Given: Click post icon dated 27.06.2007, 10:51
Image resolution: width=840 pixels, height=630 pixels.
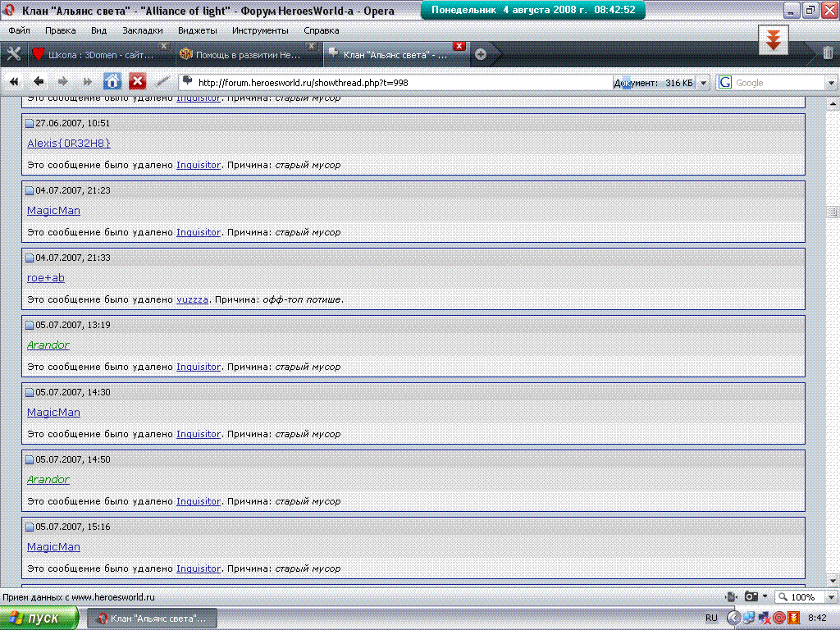Looking at the screenshot, I should pyautogui.click(x=30, y=124).
